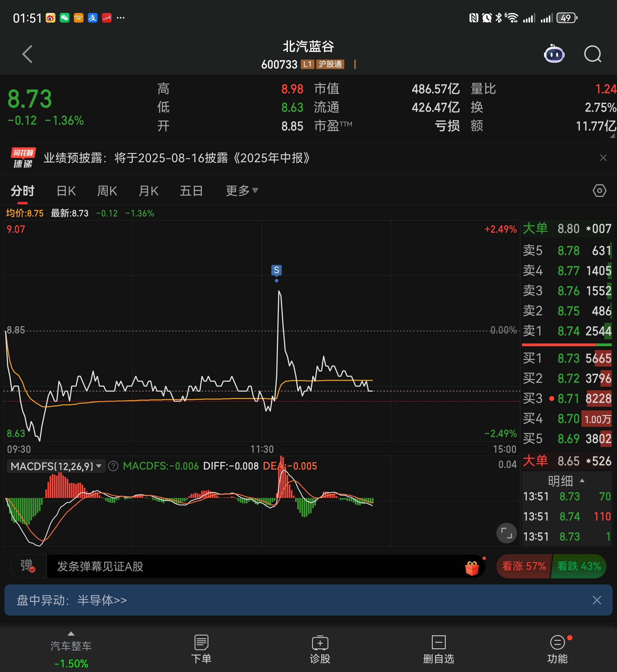The image size is (617, 672).
Task: Select 卖3 price 8.76 row
Action: [567, 291]
